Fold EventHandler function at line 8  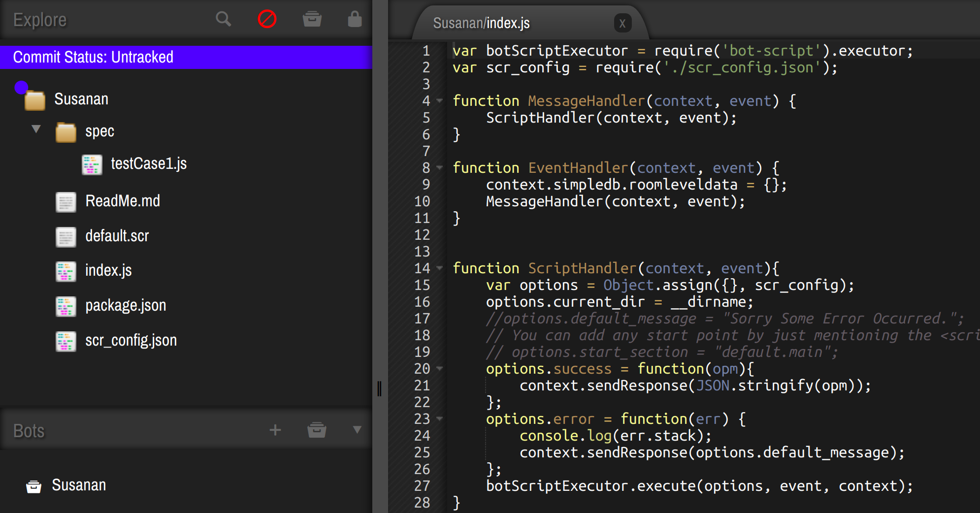(440, 168)
